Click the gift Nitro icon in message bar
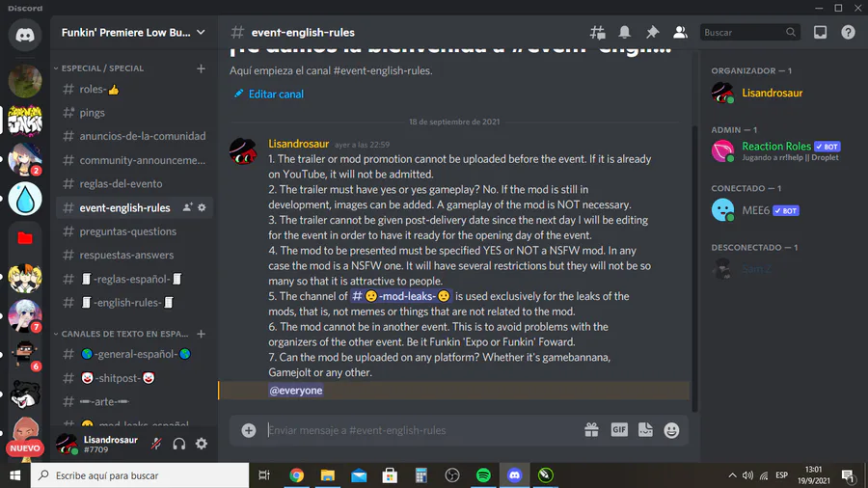This screenshot has width=868, height=488. (591, 430)
